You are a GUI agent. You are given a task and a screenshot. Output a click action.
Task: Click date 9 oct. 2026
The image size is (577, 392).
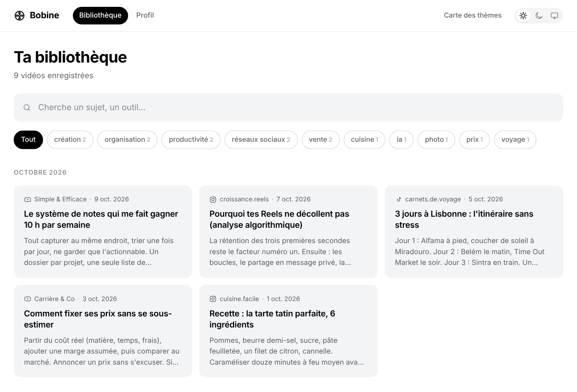click(112, 199)
